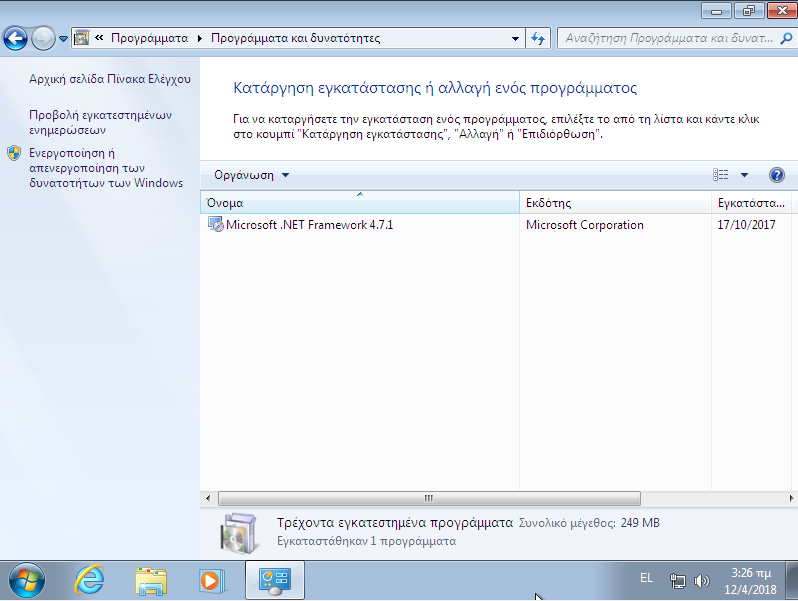Image resolution: width=798 pixels, height=601 pixels.
Task: Click Εγκαταστάθηκαν 1 προγράμματα status text
Action: (x=366, y=541)
